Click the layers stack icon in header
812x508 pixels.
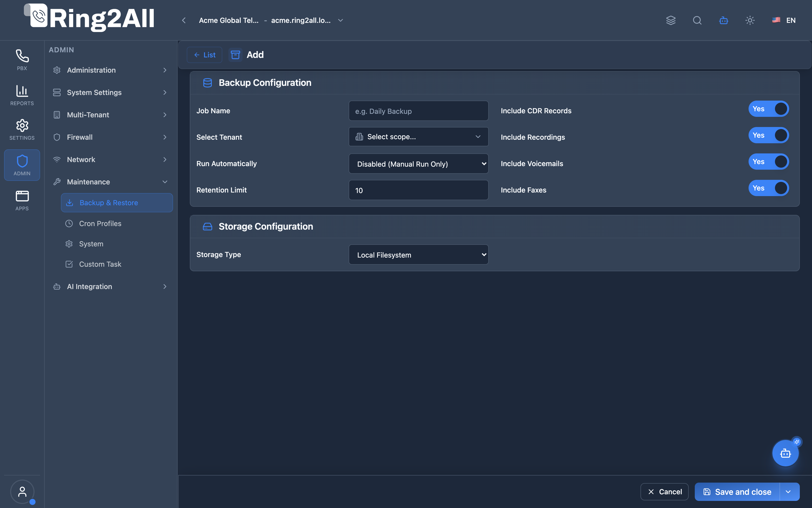click(x=671, y=20)
